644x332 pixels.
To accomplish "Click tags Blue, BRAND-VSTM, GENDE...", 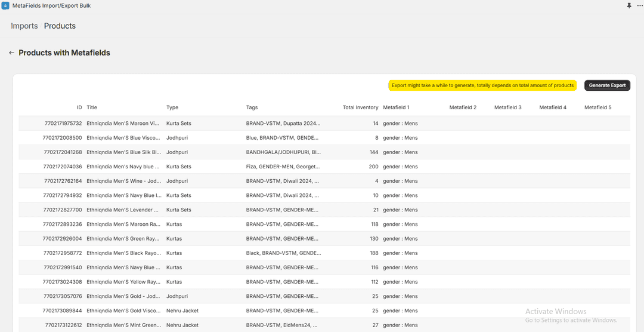I will 282,138.
